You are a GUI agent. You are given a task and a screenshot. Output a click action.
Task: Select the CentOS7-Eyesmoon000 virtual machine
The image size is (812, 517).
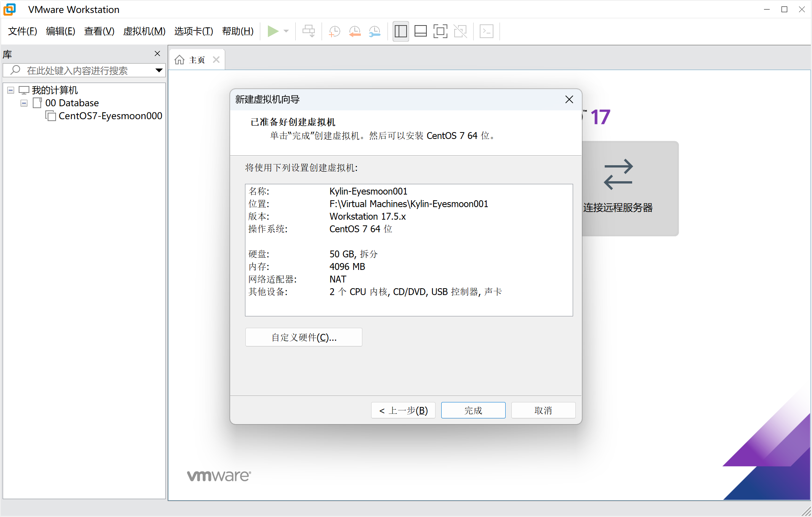click(x=110, y=116)
